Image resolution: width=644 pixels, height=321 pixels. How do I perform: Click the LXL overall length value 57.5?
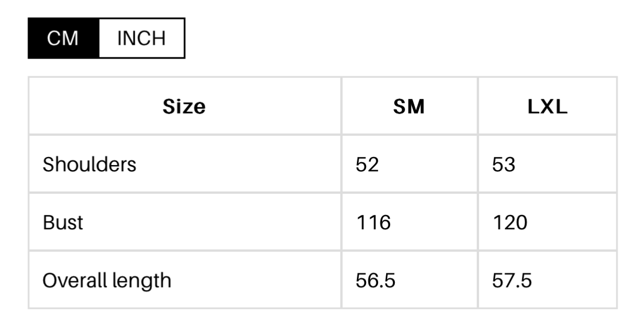pos(512,280)
